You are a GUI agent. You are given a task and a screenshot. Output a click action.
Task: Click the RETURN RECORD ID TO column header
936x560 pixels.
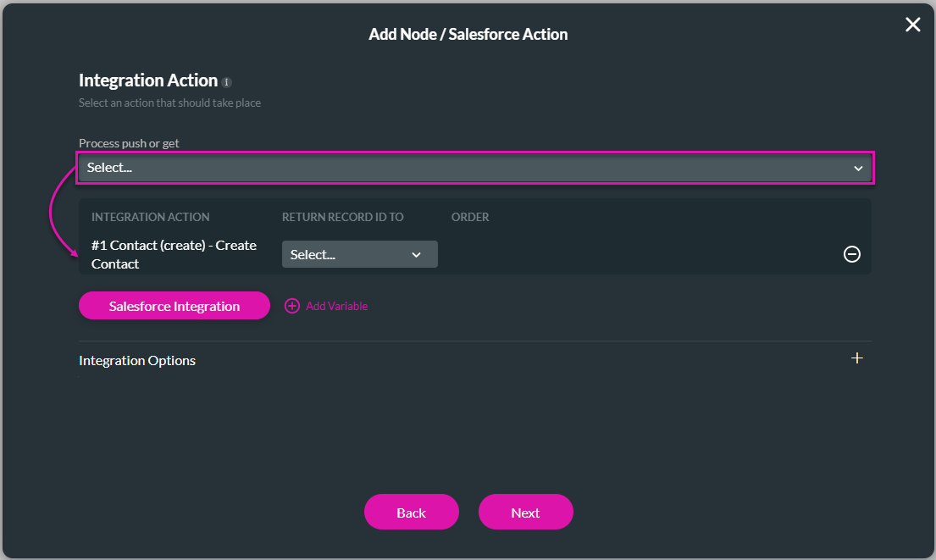click(342, 217)
